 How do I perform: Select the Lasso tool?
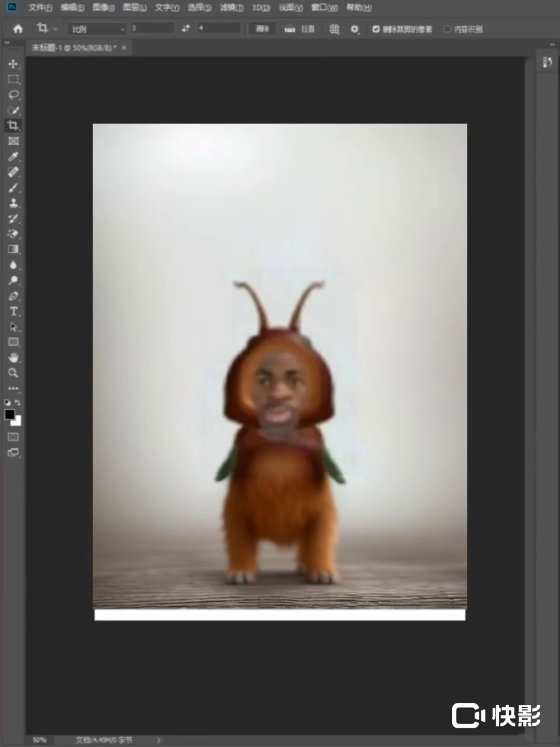(13, 95)
